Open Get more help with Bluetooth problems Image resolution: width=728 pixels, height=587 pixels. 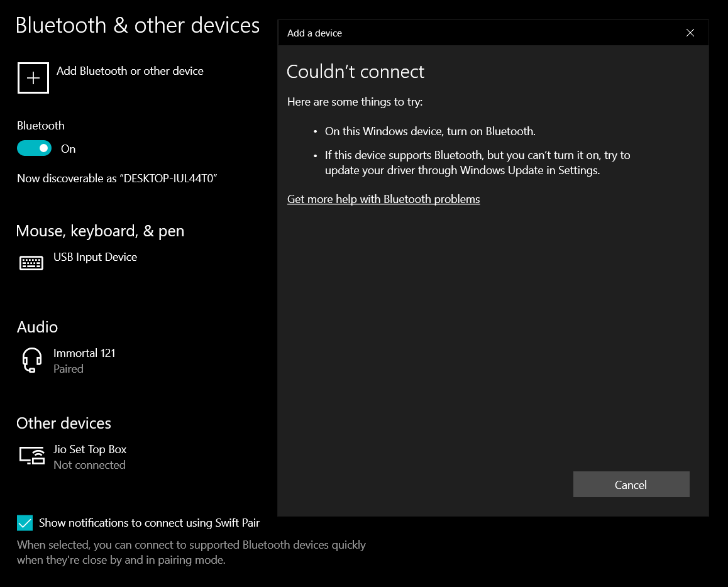click(x=383, y=199)
